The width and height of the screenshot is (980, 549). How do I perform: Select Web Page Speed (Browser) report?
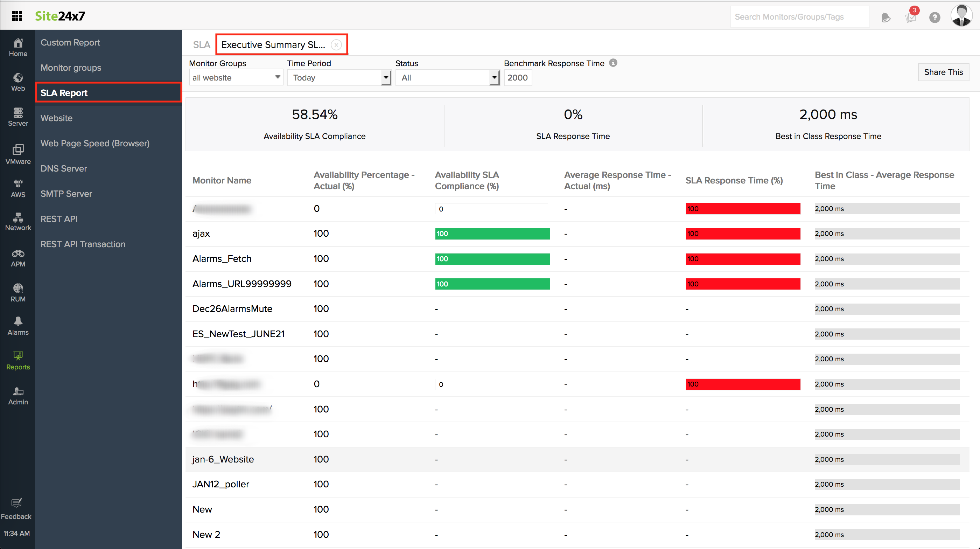click(x=95, y=143)
